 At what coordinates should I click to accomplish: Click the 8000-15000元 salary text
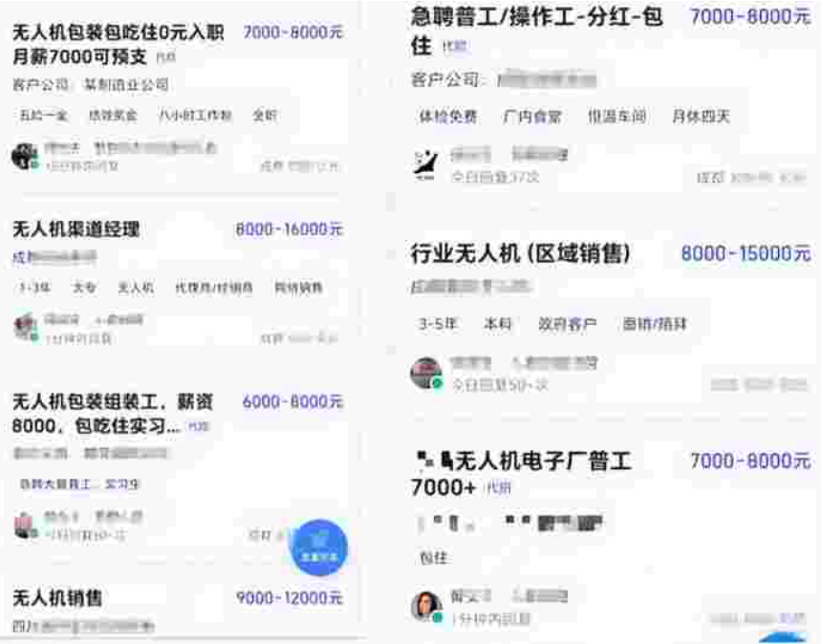coord(746,253)
